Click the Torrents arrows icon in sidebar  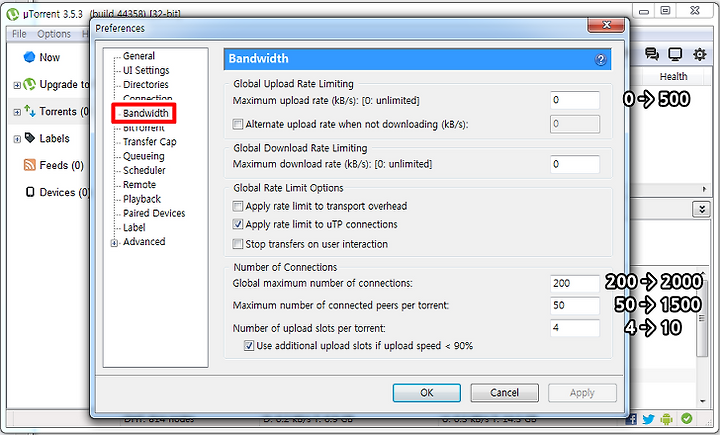tap(29, 111)
